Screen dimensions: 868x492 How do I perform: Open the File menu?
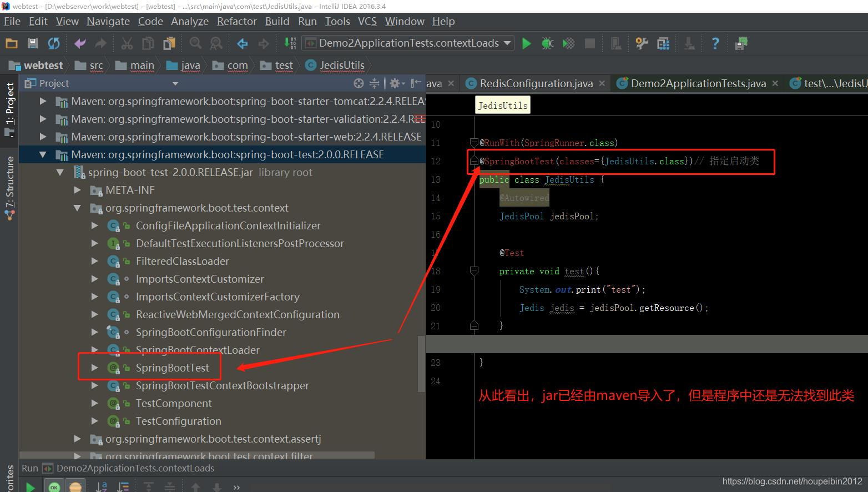(x=12, y=21)
